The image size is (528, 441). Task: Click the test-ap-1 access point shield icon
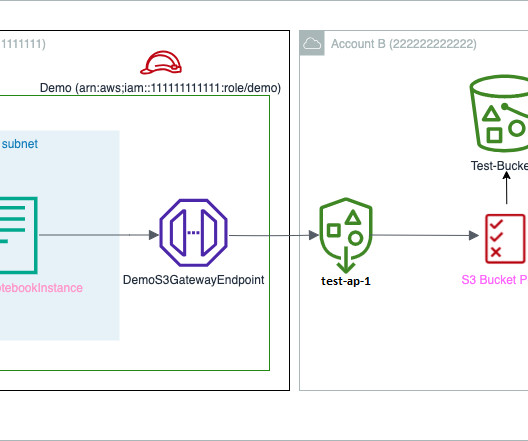[346, 235]
